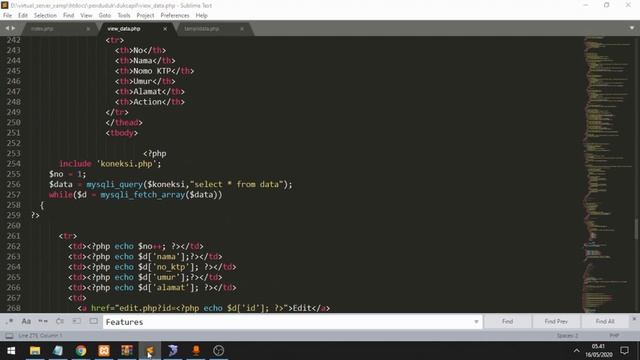Close the third file tab

tap(242, 29)
